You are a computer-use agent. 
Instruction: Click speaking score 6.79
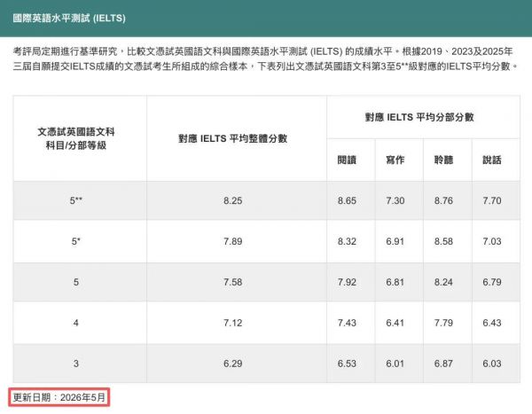tap(492, 282)
